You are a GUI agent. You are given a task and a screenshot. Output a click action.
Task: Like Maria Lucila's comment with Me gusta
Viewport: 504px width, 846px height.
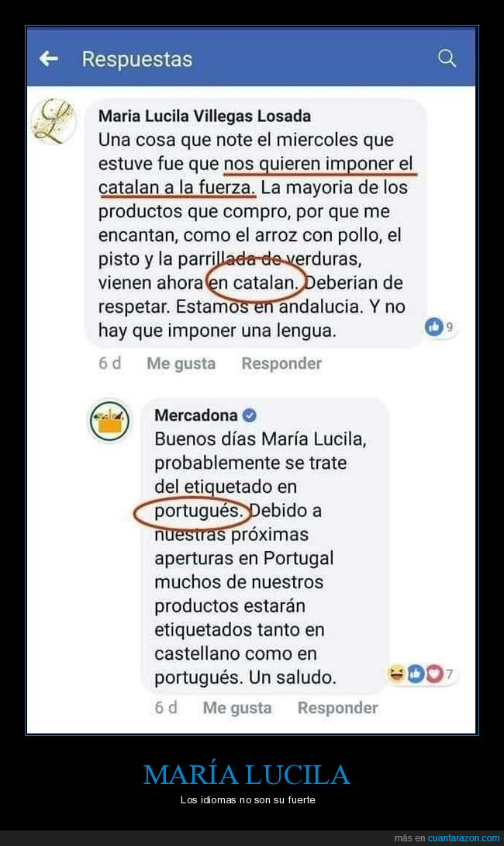pyautogui.click(x=181, y=364)
